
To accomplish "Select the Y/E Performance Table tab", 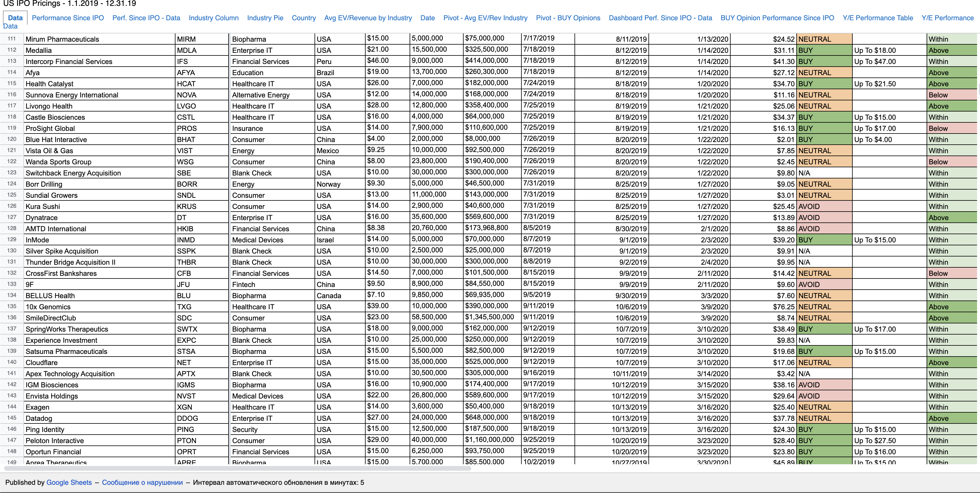I will tap(877, 18).
